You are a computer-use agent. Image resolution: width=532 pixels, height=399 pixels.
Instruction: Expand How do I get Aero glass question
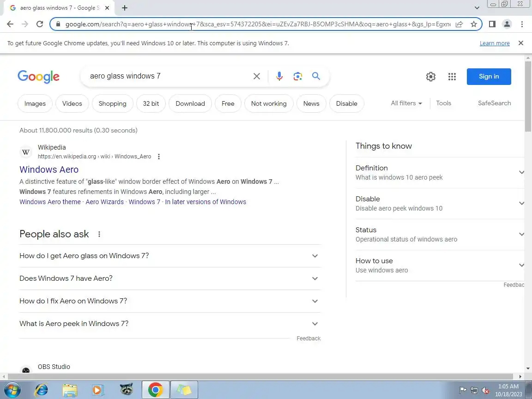(169, 256)
